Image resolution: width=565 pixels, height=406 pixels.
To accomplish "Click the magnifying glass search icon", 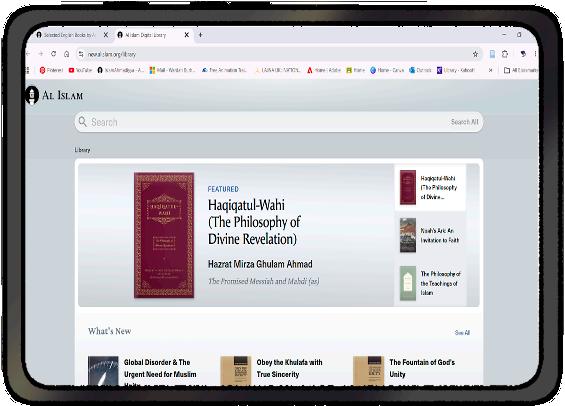I will point(83,122).
